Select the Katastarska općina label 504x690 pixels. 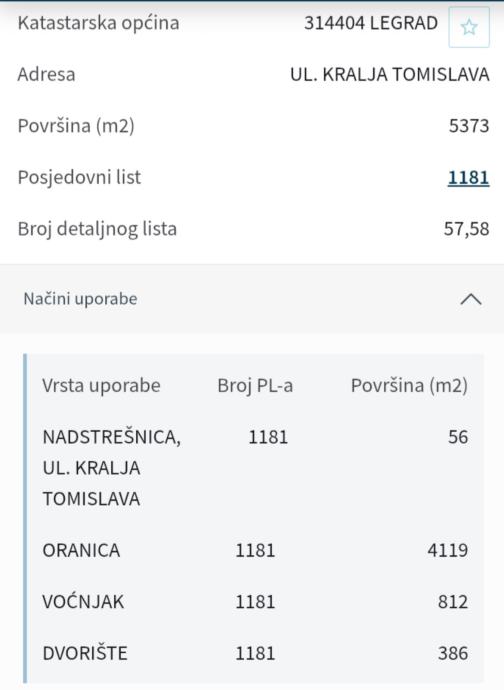pos(98,23)
